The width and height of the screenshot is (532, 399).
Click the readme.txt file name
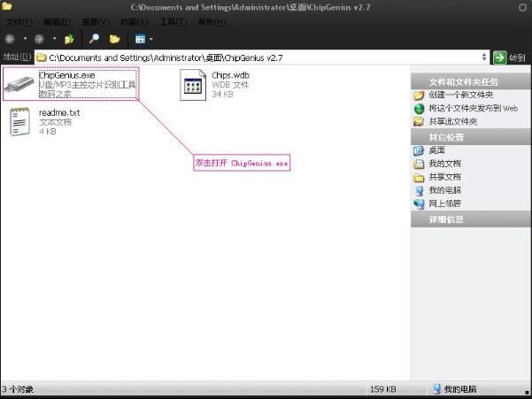(x=59, y=112)
